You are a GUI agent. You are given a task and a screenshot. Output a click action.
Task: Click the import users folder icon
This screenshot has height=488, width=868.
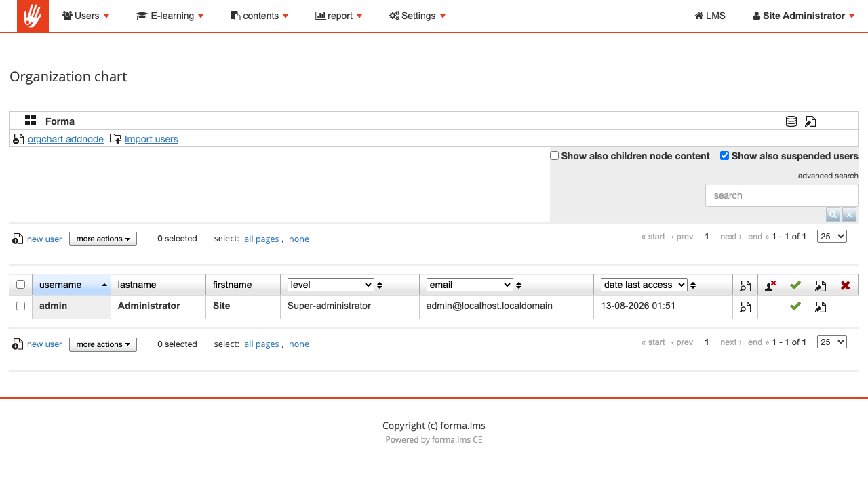tap(115, 139)
